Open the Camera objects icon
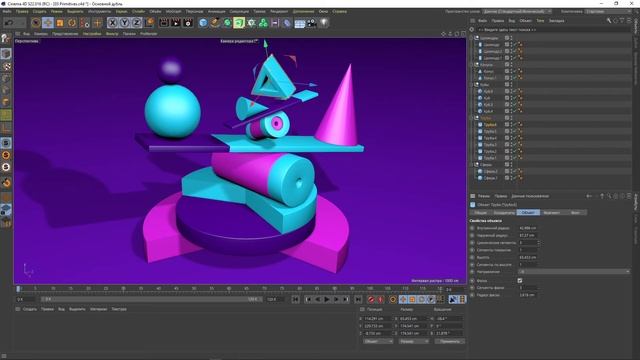The width and height of the screenshot is (640, 360). pos(312,23)
